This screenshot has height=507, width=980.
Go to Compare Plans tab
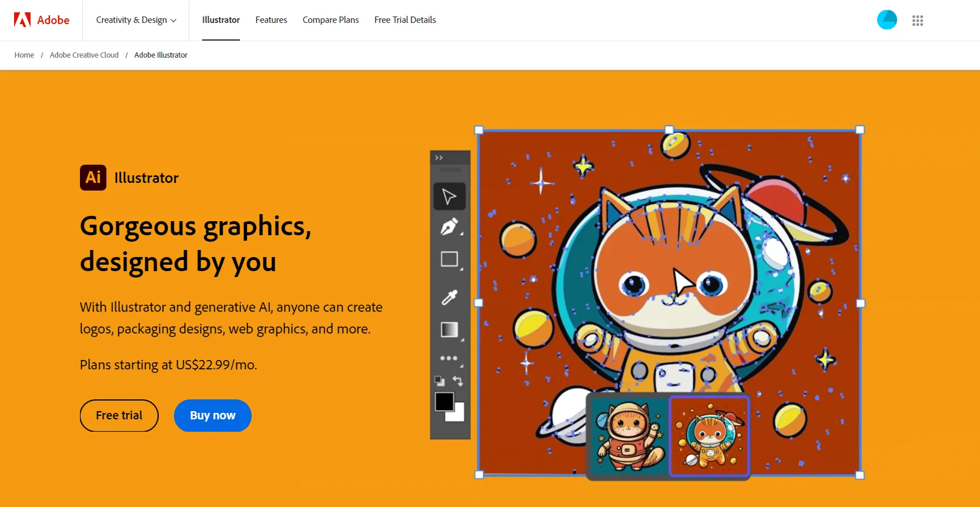330,20
